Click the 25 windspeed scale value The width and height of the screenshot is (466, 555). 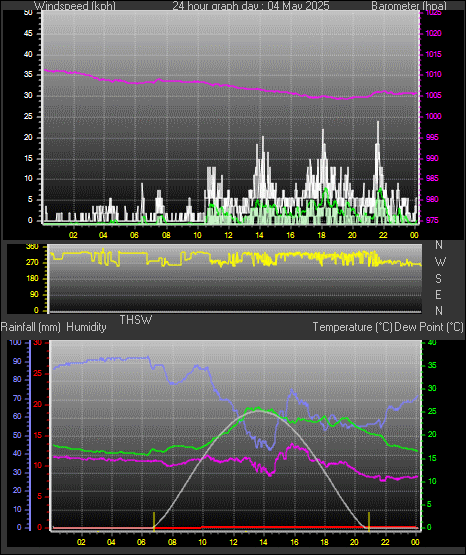(x=28, y=116)
